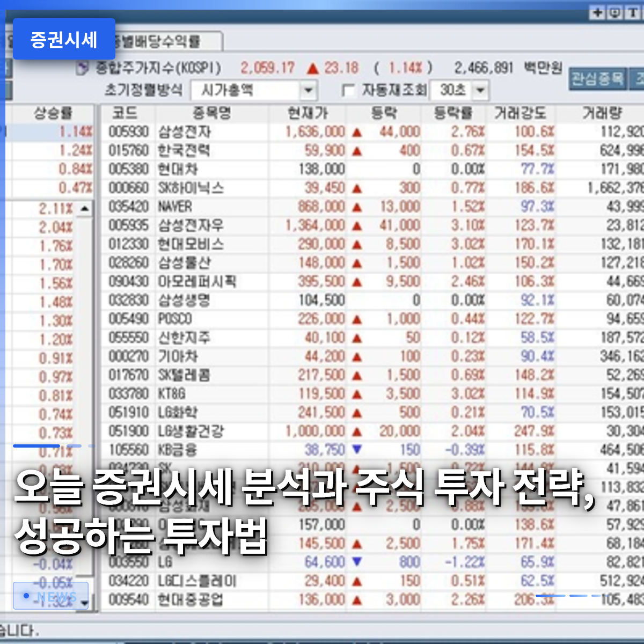This screenshot has height=644, width=644.
Task: Click the 1.24% value in left panel
Action: tap(75, 150)
